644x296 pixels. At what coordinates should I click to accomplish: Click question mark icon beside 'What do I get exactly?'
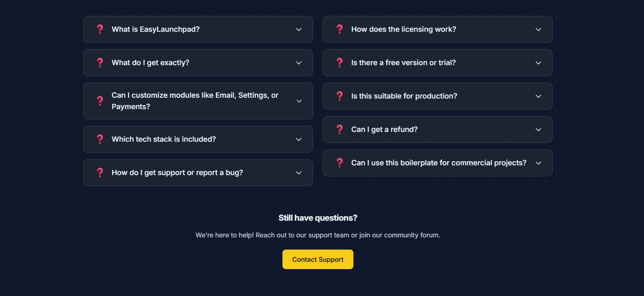point(100,62)
